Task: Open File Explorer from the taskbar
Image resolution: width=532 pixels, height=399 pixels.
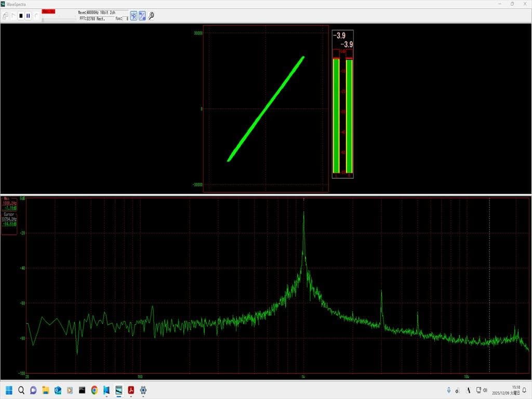Action: pyautogui.click(x=45, y=390)
